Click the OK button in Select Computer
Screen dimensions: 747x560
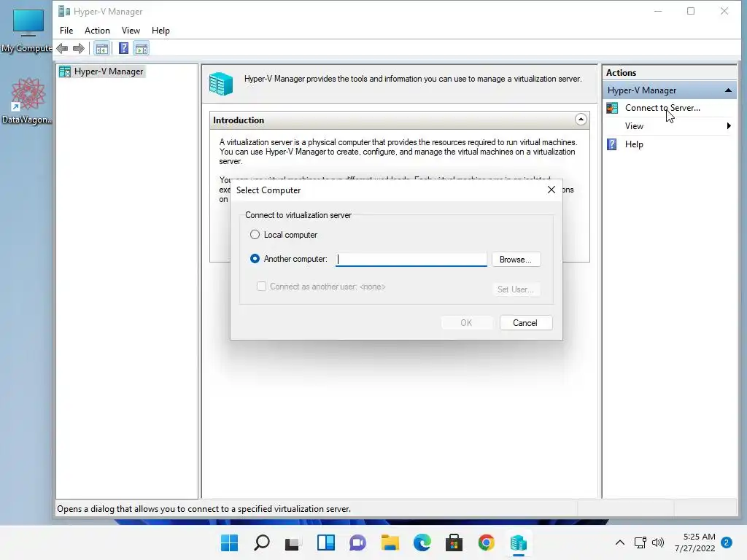pos(466,323)
